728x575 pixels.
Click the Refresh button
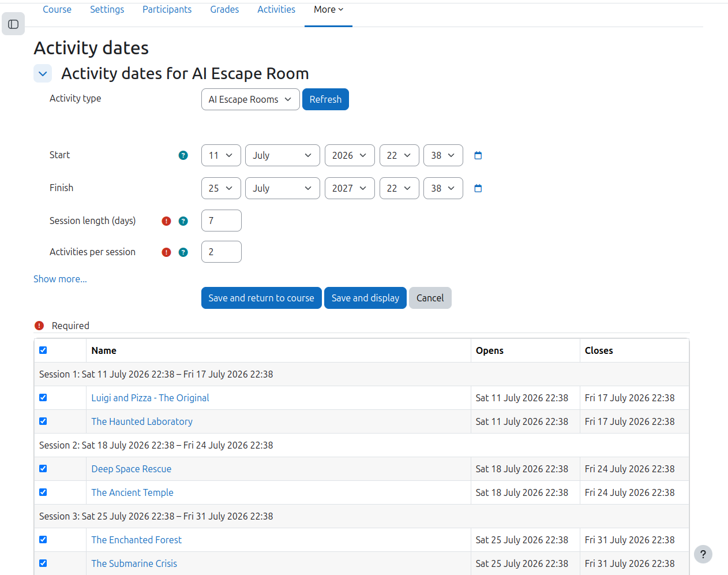coord(325,99)
